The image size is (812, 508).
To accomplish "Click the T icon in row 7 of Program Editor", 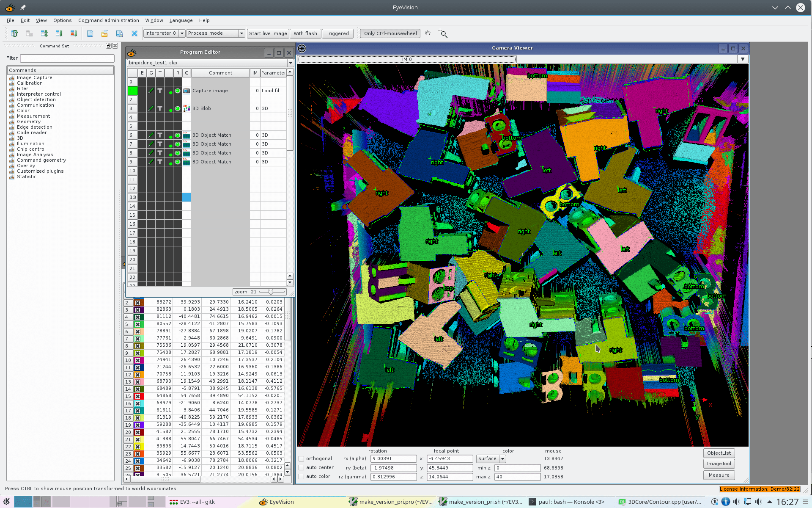I will point(160,144).
